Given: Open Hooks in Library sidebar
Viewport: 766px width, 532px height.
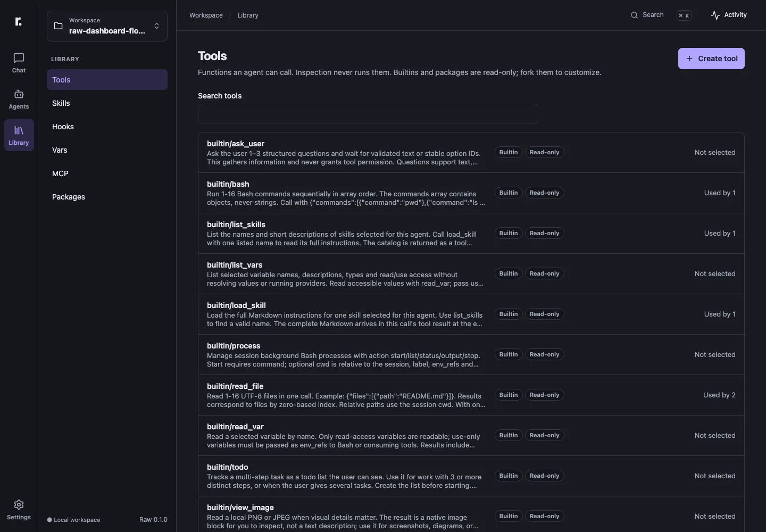Looking at the screenshot, I should click(107, 127).
